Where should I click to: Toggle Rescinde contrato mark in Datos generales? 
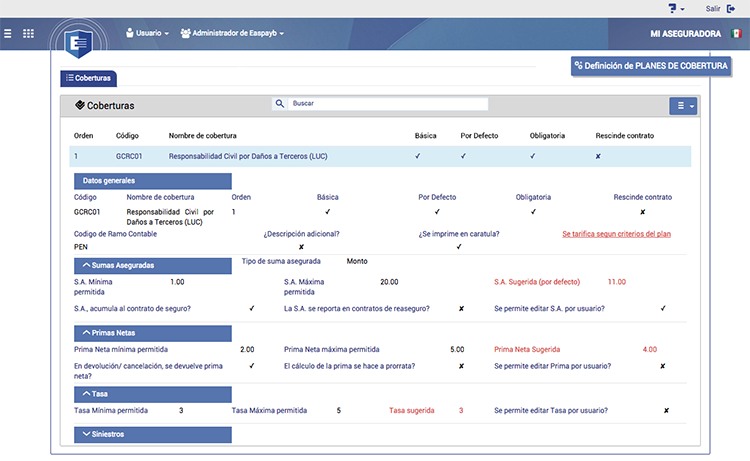[642, 212]
